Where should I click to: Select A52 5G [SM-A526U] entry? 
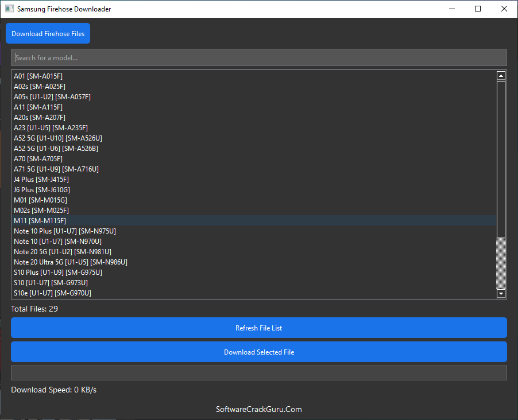click(x=57, y=138)
